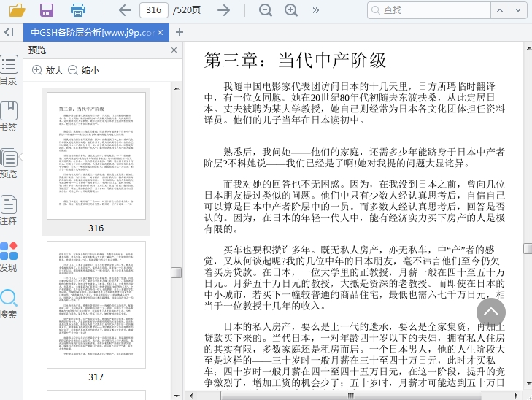The width and height of the screenshot is (532, 400).
Task: Open the 预览 thumbnails panel
Action: 9,164
